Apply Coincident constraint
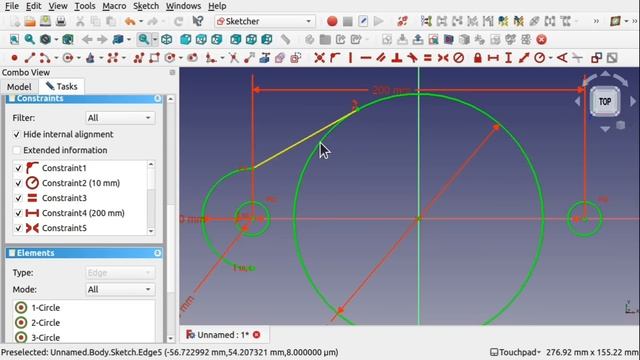The width and height of the screenshot is (640, 360). [x=320, y=58]
